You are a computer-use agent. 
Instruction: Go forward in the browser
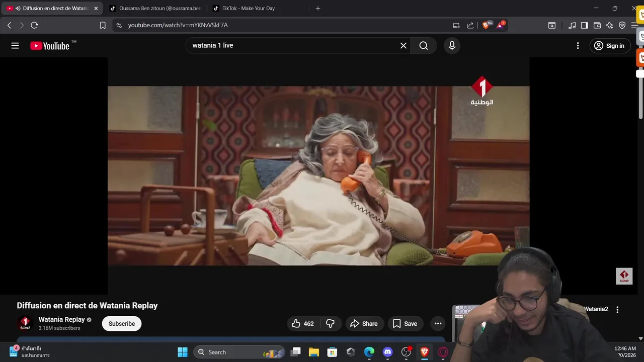(x=22, y=25)
